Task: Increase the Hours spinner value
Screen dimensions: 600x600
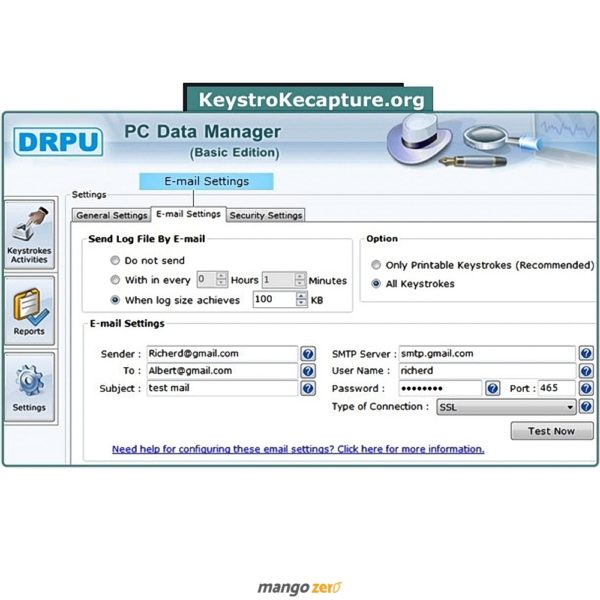Action: pos(221,276)
